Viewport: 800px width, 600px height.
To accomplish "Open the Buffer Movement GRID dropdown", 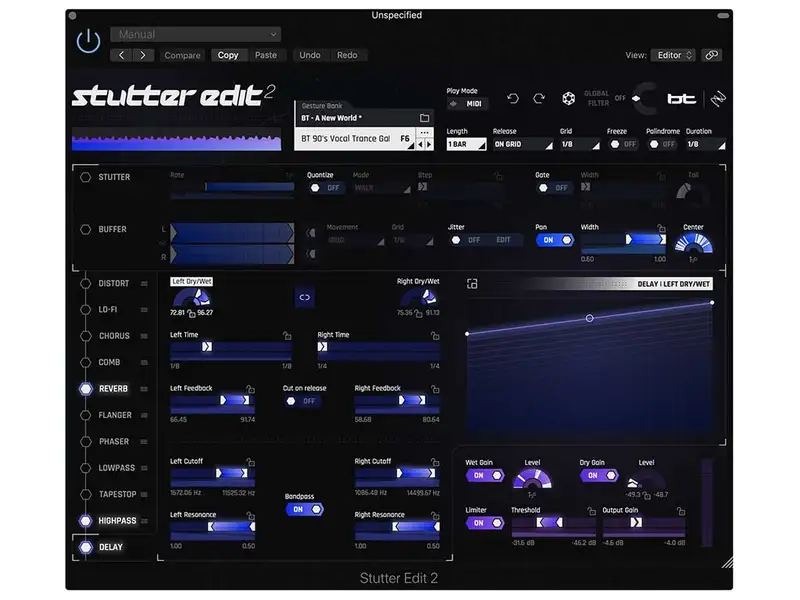I will pyautogui.click(x=356, y=240).
